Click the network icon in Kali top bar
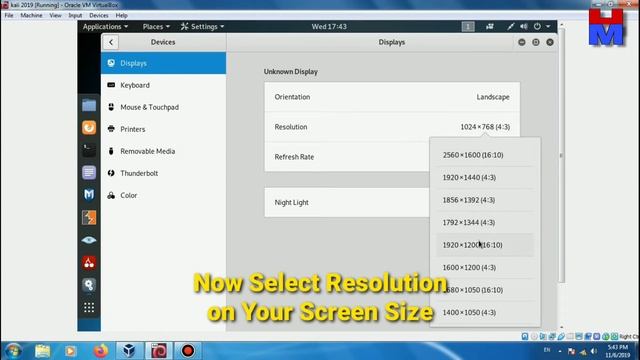Image resolution: width=640 pixels, height=360 pixels. click(x=490, y=27)
